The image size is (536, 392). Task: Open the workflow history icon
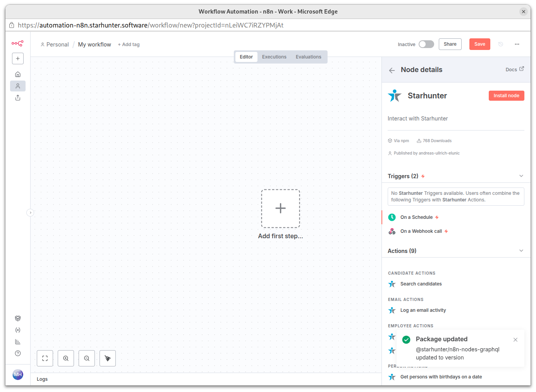click(501, 44)
